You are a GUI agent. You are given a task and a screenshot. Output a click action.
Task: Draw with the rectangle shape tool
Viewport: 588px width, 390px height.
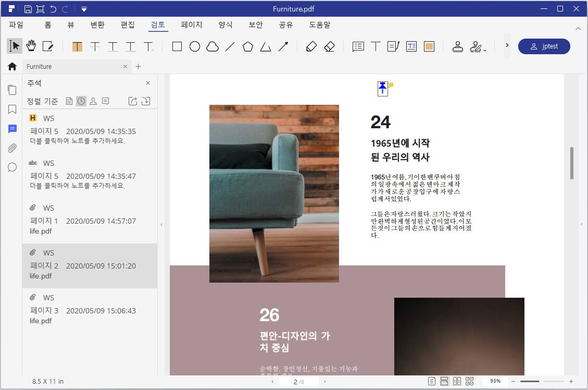pyautogui.click(x=177, y=46)
